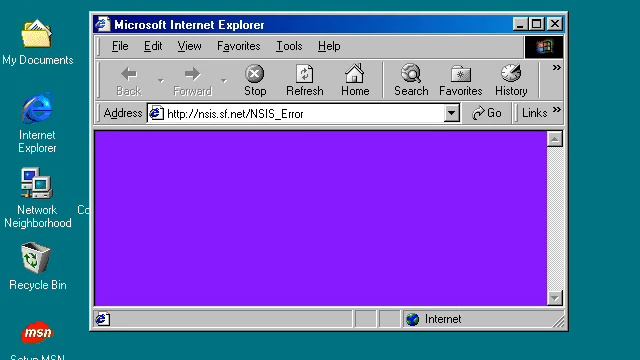
Task: Go to the Home page
Action: click(x=355, y=80)
